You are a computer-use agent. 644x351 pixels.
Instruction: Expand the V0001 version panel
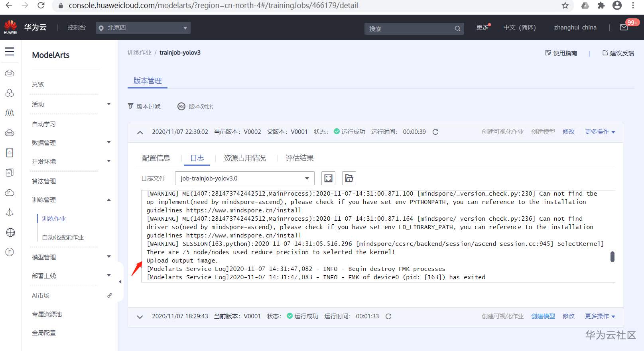pos(140,317)
